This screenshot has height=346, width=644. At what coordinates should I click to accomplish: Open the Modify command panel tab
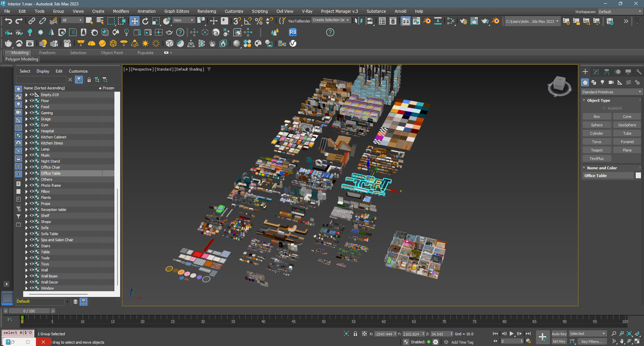(596, 72)
